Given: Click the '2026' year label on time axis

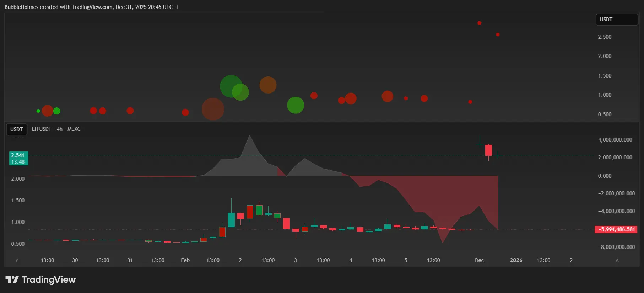Looking at the screenshot, I should tap(516, 260).
